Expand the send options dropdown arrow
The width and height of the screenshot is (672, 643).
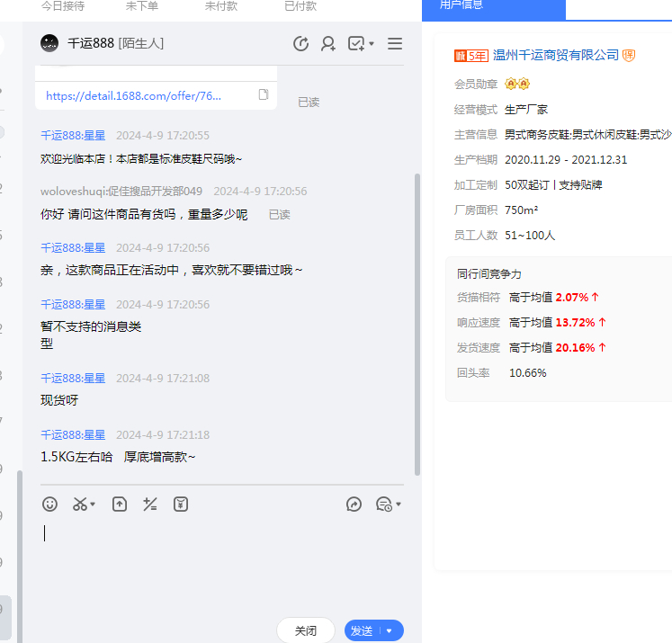390,631
